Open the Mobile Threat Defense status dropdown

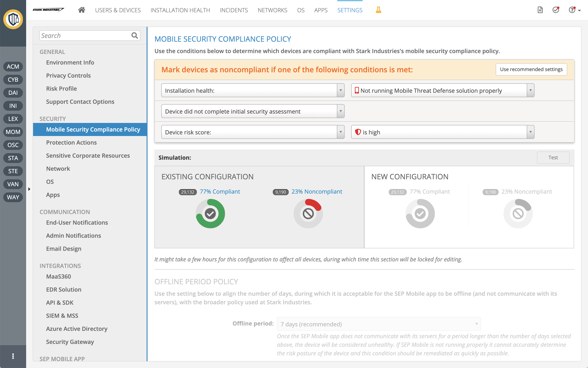(442, 90)
